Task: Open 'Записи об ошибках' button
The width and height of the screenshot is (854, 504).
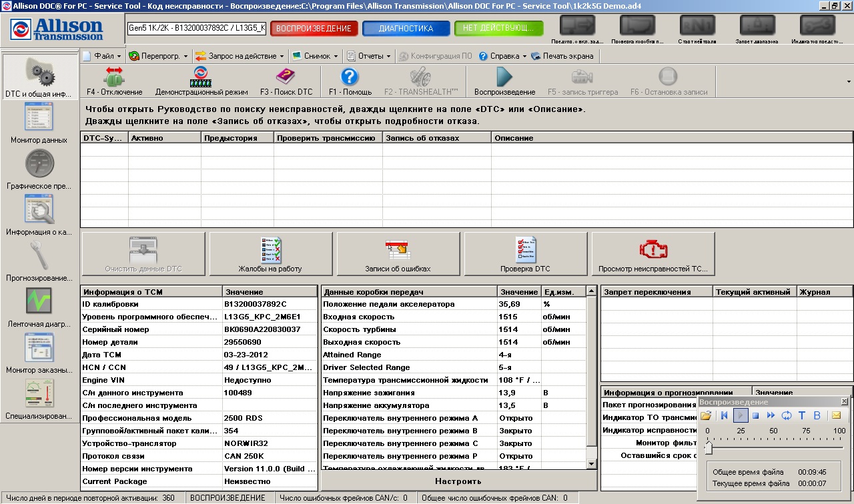Action: [398, 254]
